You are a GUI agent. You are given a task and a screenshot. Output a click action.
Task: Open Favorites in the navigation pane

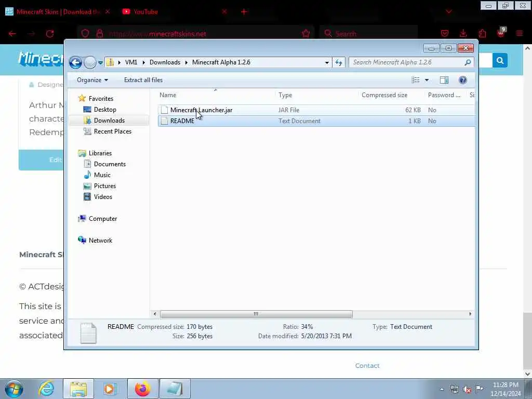click(101, 99)
